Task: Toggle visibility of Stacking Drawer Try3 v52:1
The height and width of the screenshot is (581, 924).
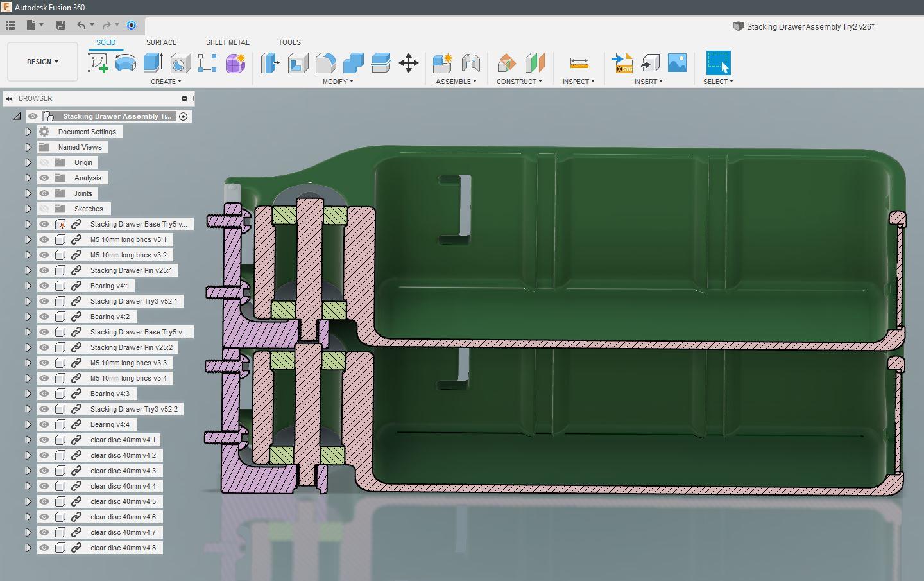Action: (44, 301)
